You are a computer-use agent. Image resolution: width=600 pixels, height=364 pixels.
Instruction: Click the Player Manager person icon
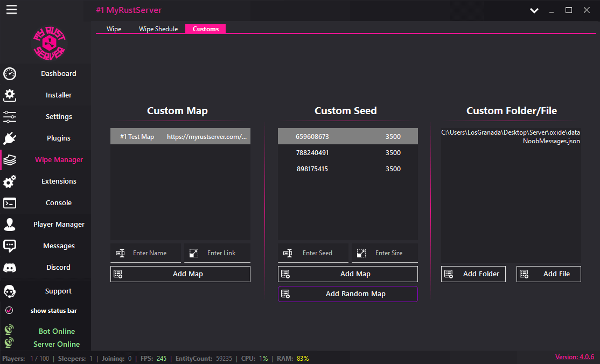coord(10,225)
